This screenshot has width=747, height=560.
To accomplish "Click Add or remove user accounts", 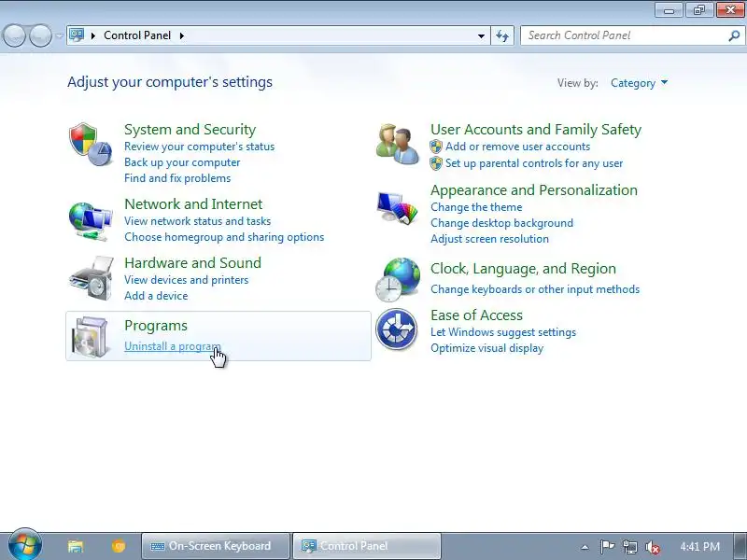I will point(517,147).
